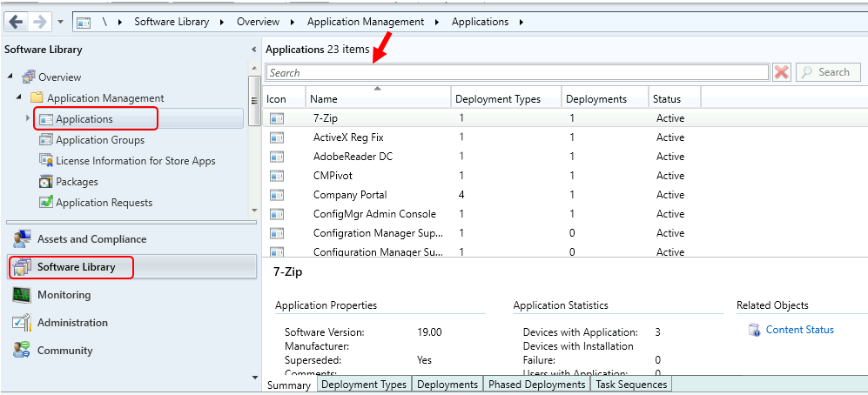868x395 pixels.
Task: Sort by the Deployment Types column header
Action: 506,99
